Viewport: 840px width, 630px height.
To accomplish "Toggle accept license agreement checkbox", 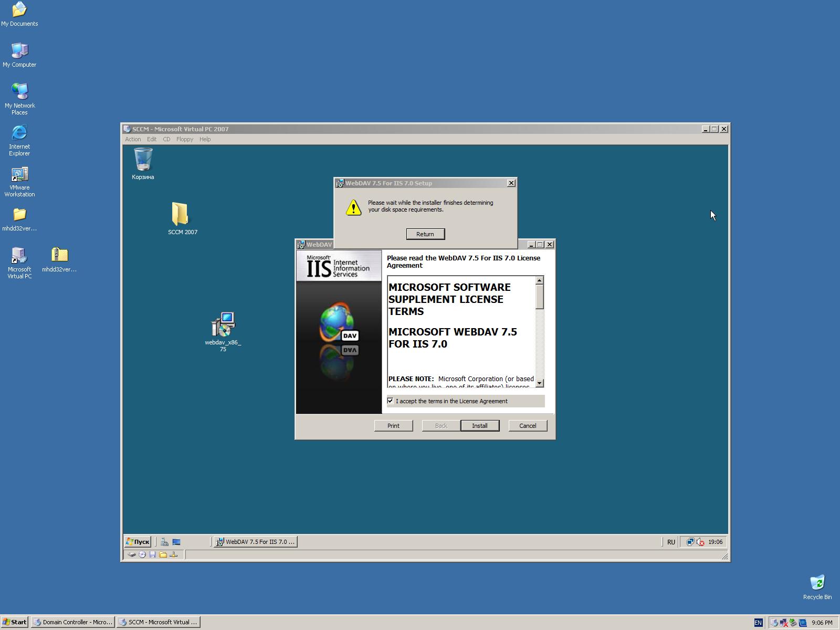I will (x=390, y=401).
